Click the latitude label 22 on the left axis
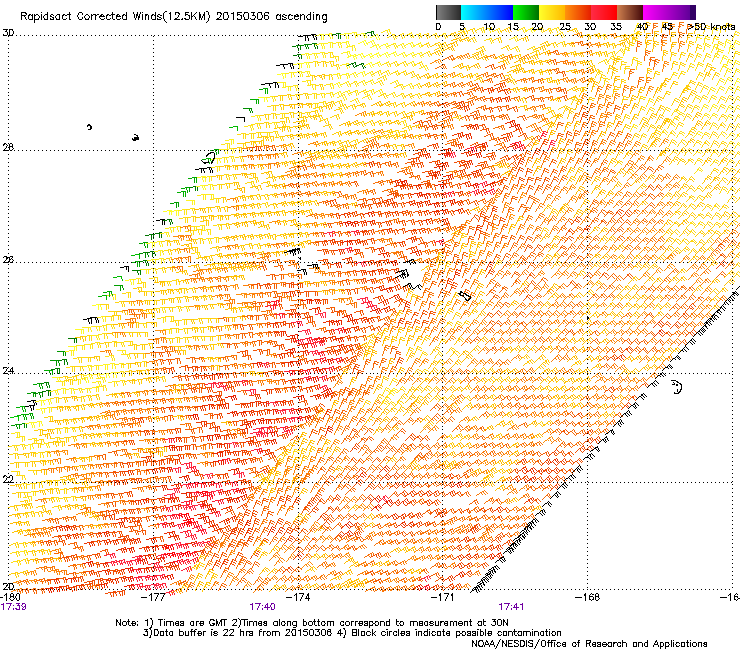 (8, 480)
